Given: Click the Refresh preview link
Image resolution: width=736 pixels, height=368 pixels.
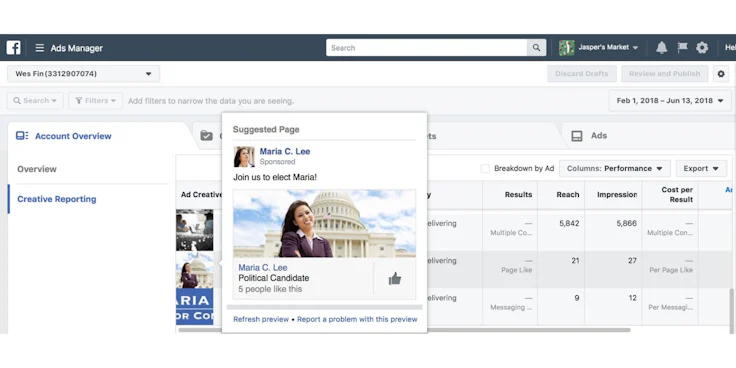Looking at the screenshot, I should coord(261,319).
